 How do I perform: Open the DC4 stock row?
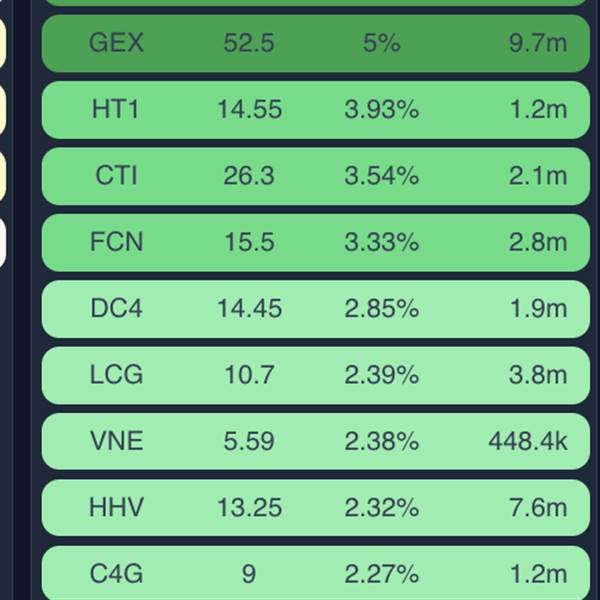pyautogui.click(x=316, y=309)
